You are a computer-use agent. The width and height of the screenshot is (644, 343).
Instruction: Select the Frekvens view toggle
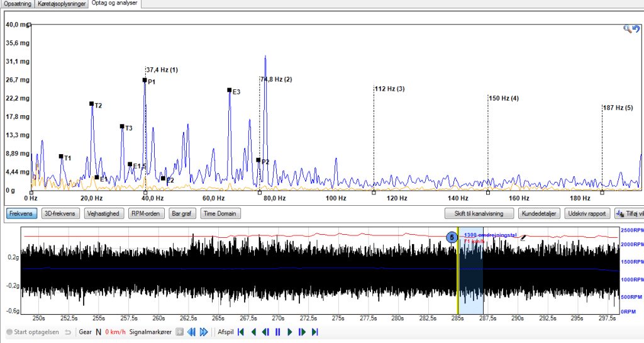coord(21,213)
